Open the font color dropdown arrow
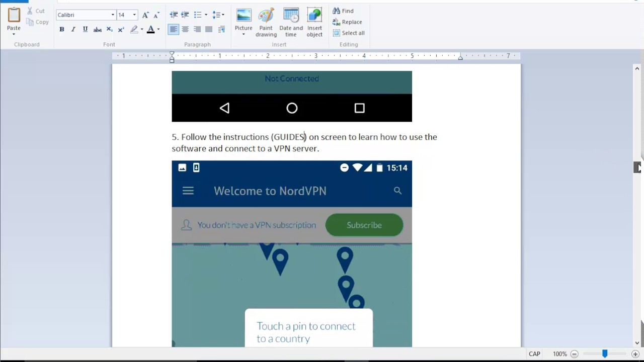The image size is (644, 362). tap(158, 30)
